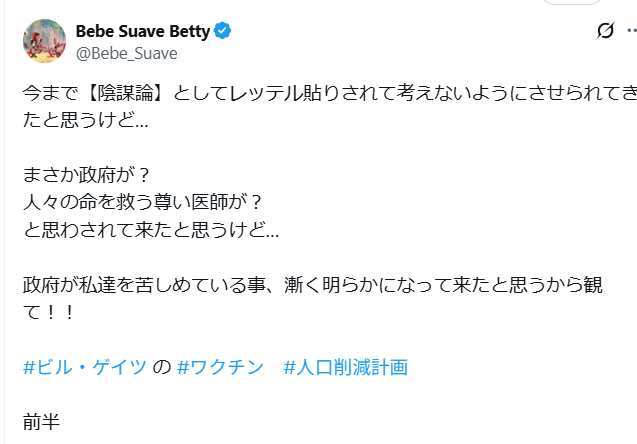Image resolution: width=637 pixels, height=444 pixels.
Task: Click the line たと思うけど...
Action: [86, 120]
